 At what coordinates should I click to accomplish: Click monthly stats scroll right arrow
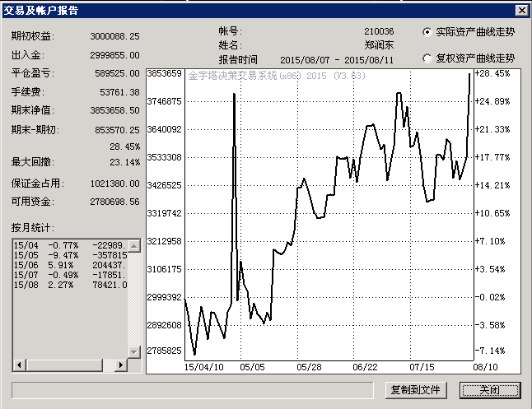tap(121, 365)
